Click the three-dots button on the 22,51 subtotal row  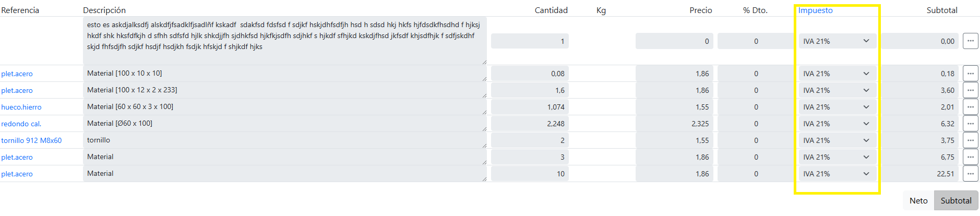click(x=970, y=174)
